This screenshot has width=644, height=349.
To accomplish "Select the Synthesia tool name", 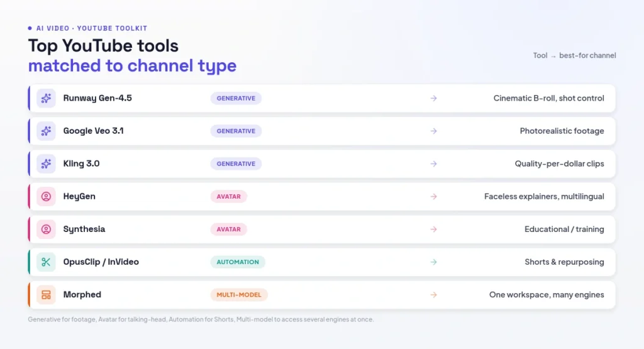I will point(84,229).
